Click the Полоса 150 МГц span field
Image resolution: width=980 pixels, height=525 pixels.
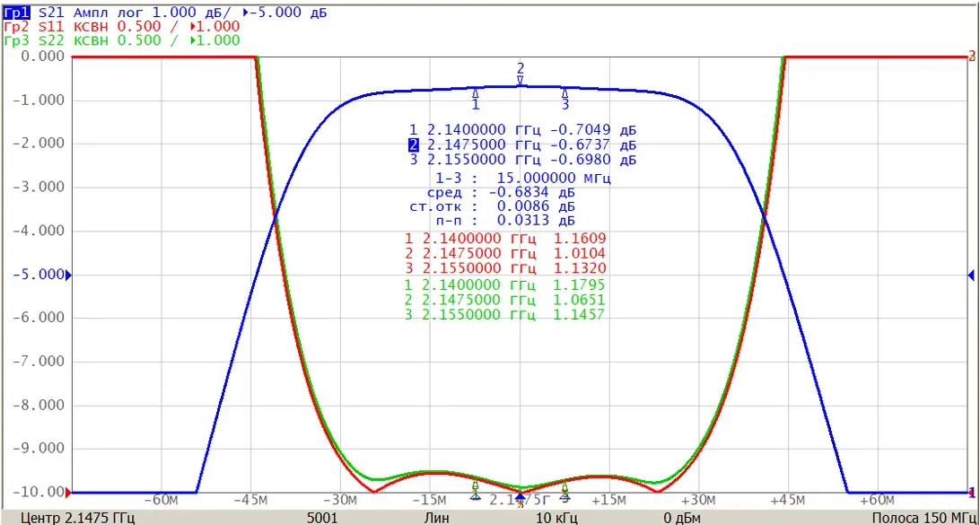pyautogui.click(x=925, y=518)
